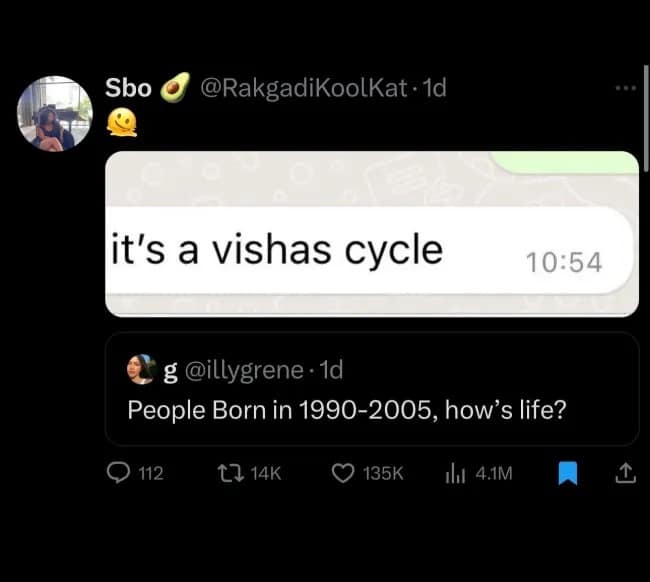Click the avocado emoji beside Sbo
Screen dimensions: 650x582
[176, 89]
